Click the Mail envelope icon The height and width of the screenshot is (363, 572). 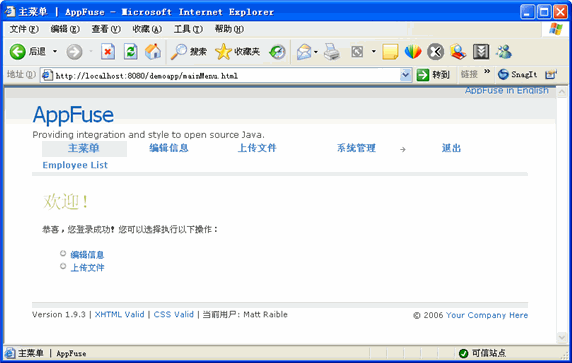pos(304,52)
